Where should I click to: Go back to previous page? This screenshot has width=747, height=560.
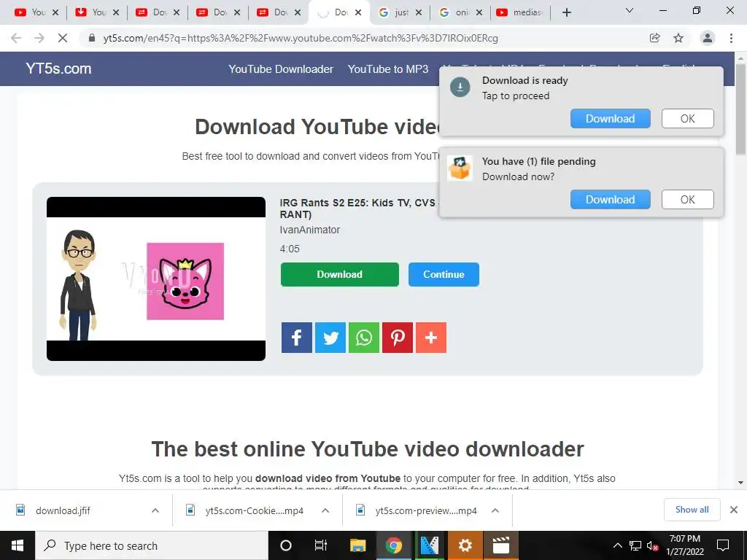(16, 38)
